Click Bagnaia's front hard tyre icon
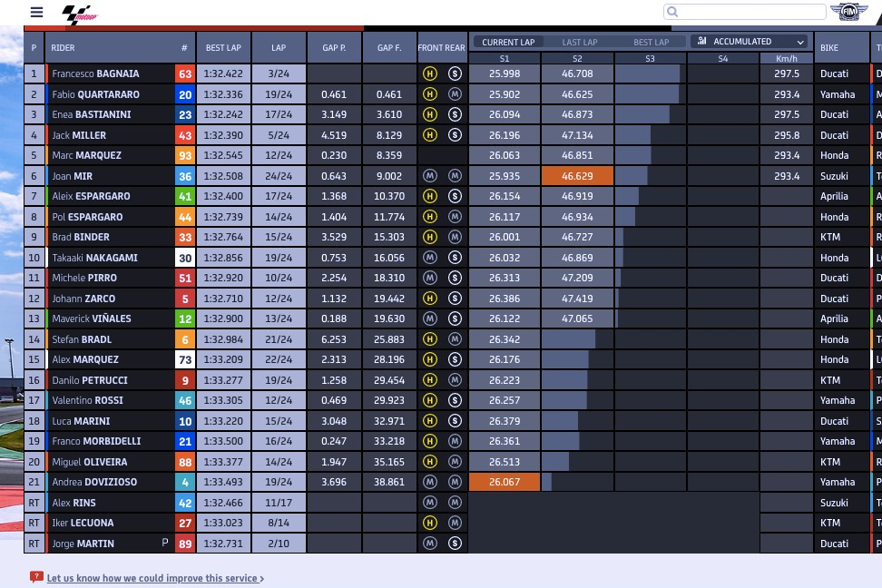Screen dimensions: 882x588 point(430,73)
